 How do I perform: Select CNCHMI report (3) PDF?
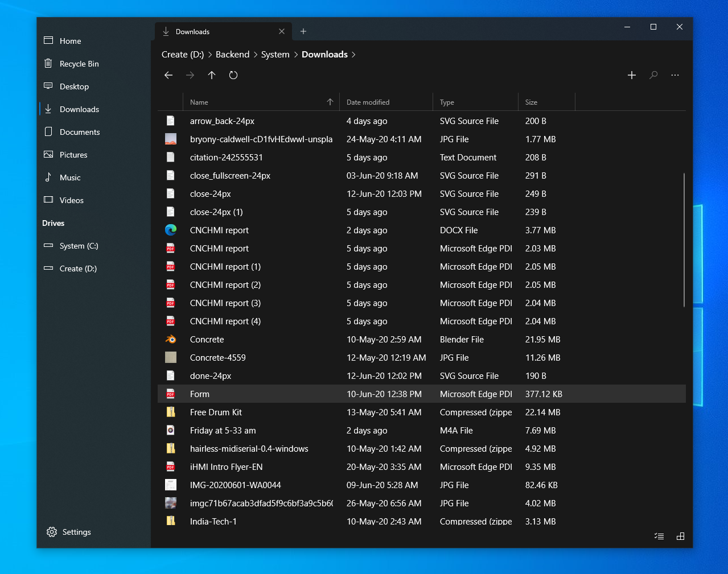point(422,303)
